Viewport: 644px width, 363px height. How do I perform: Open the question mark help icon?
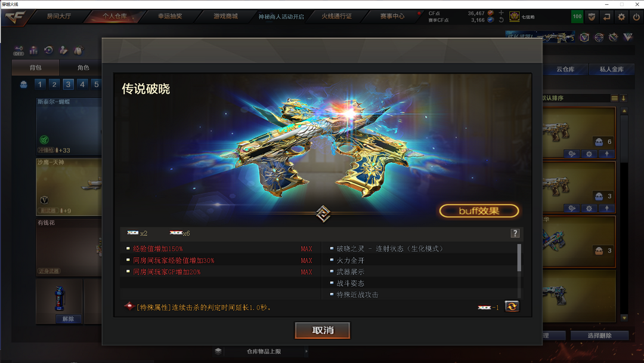[x=515, y=233]
